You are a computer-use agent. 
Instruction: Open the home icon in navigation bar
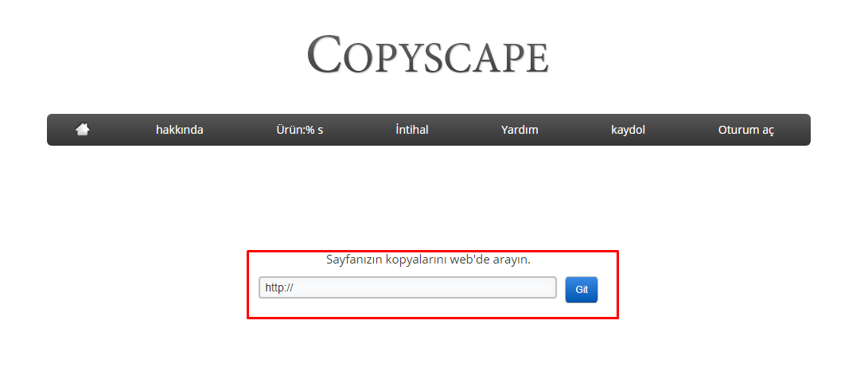[83, 130]
